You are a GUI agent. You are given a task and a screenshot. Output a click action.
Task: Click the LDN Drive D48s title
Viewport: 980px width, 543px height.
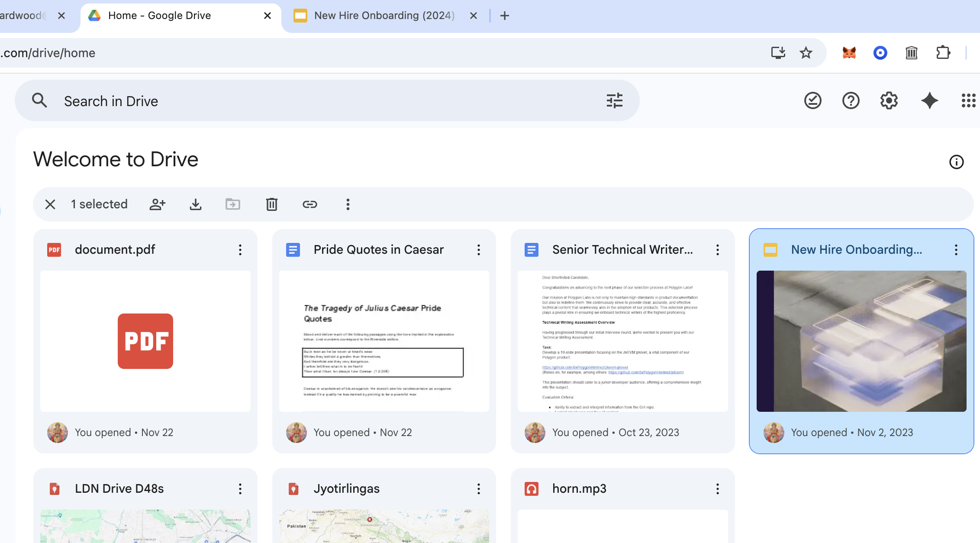pos(119,488)
